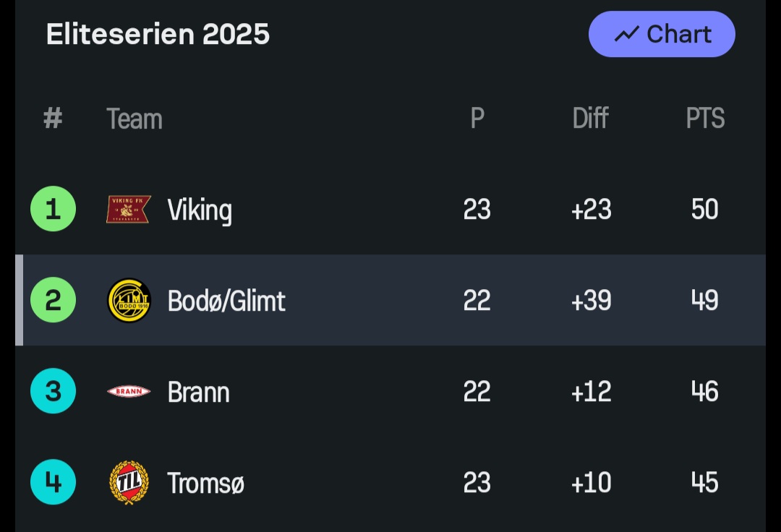Viewport: 781px width, 532px height.
Task: Sort by the Diff column header
Action: pyautogui.click(x=590, y=119)
